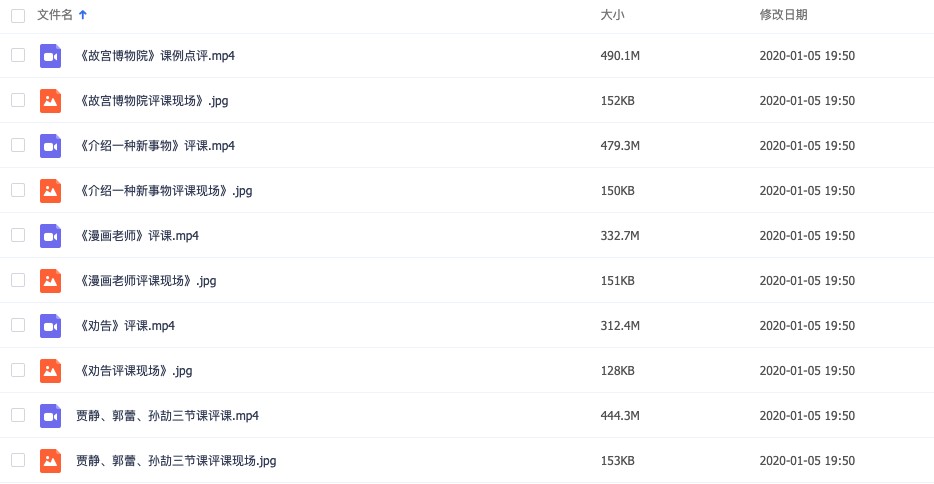The height and width of the screenshot is (484, 934).
Task: Sort by the 修改日期 column header
Action: coord(783,15)
